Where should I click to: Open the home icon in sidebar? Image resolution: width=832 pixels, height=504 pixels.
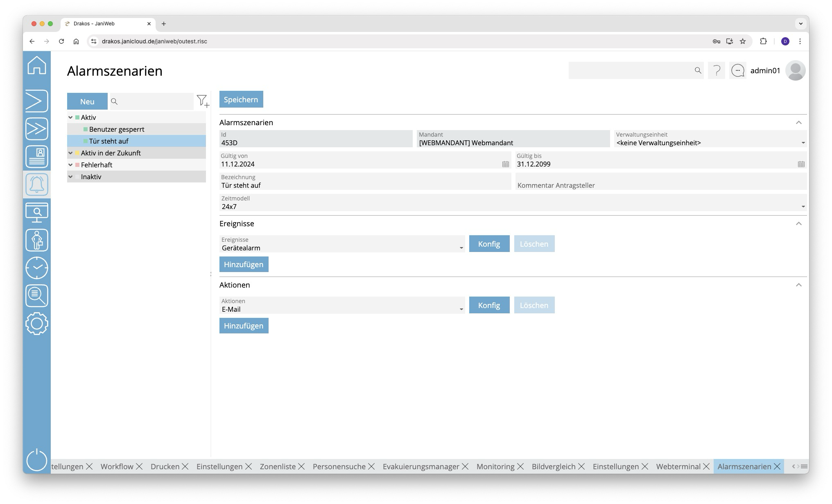(37, 65)
